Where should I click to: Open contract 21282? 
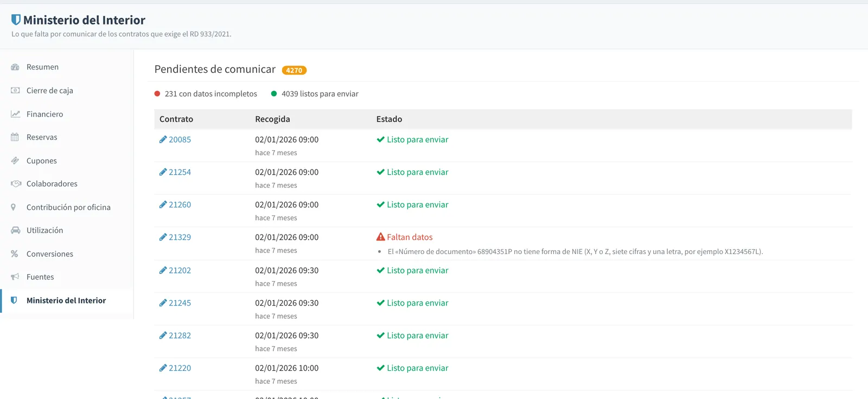(180, 335)
